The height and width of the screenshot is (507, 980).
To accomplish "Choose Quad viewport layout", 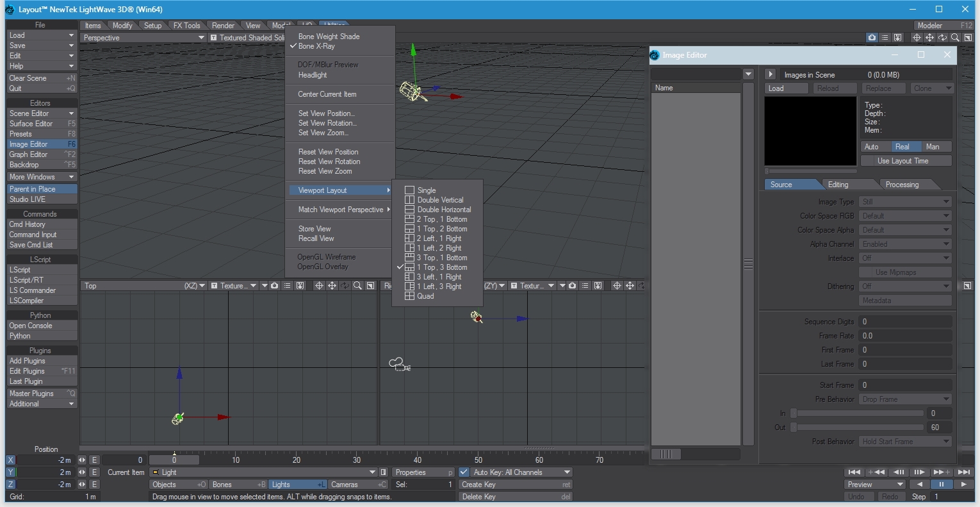I will tap(425, 296).
